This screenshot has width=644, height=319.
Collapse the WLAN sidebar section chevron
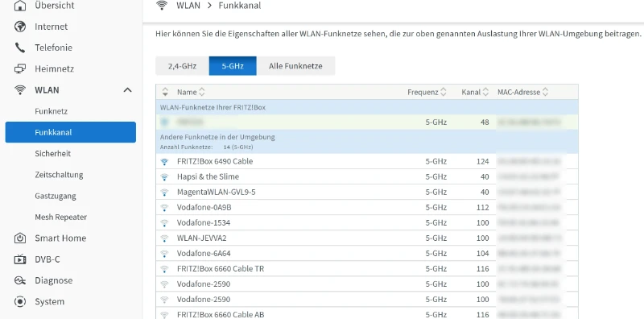128,90
